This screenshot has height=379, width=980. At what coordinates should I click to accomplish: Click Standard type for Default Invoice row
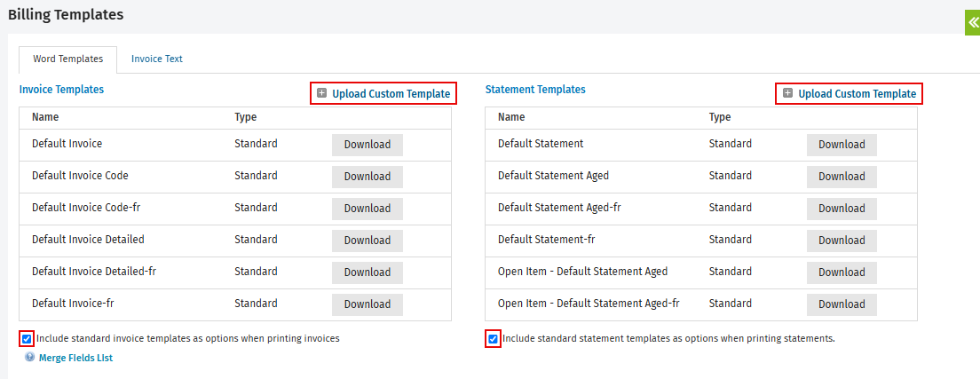pos(256,143)
